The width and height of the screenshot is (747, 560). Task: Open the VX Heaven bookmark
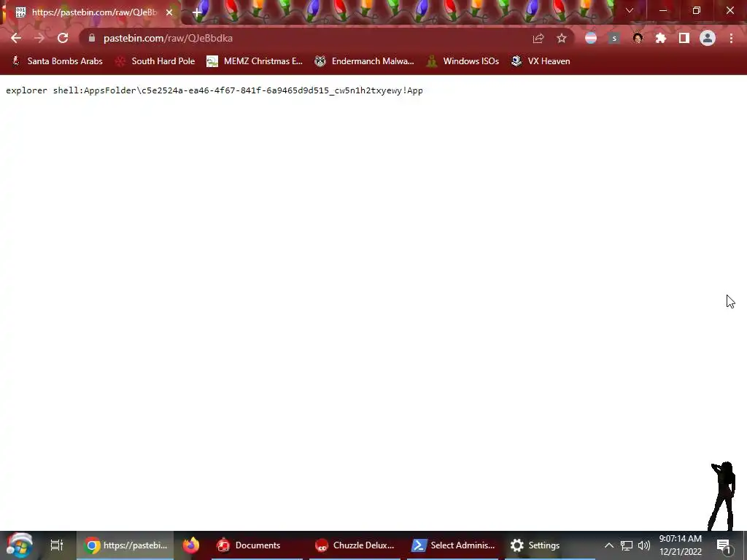click(x=541, y=61)
